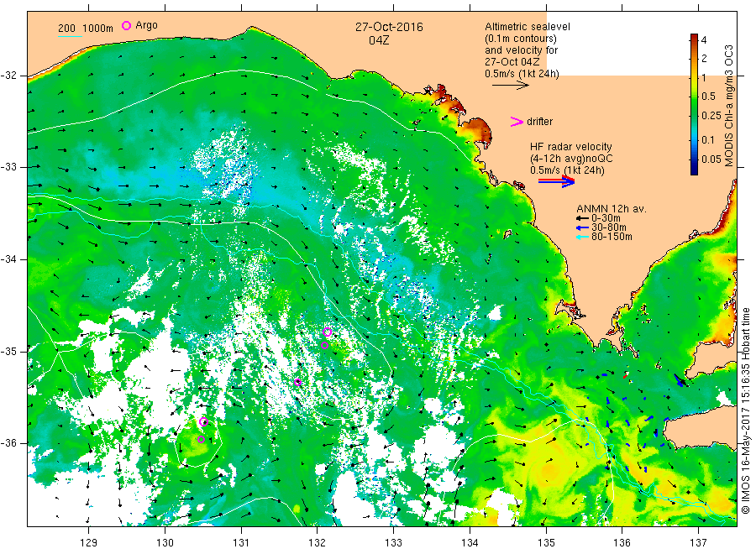This screenshot has height=554, width=756.
Task: Click the colorbar tick value '0.25'
Action: [711, 116]
